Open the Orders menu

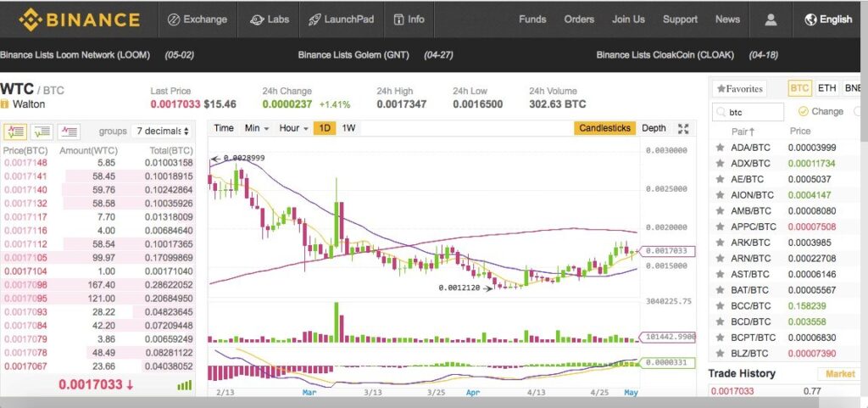click(579, 20)
